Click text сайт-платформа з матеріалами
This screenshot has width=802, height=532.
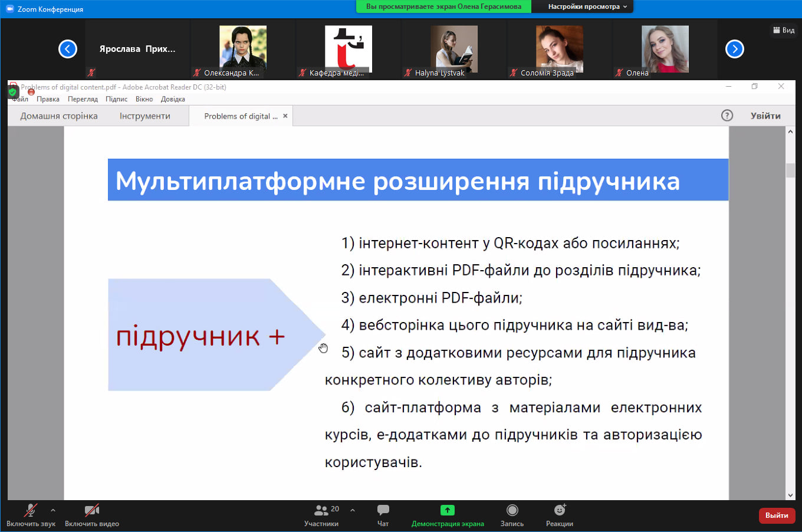(x=482, y=408)
